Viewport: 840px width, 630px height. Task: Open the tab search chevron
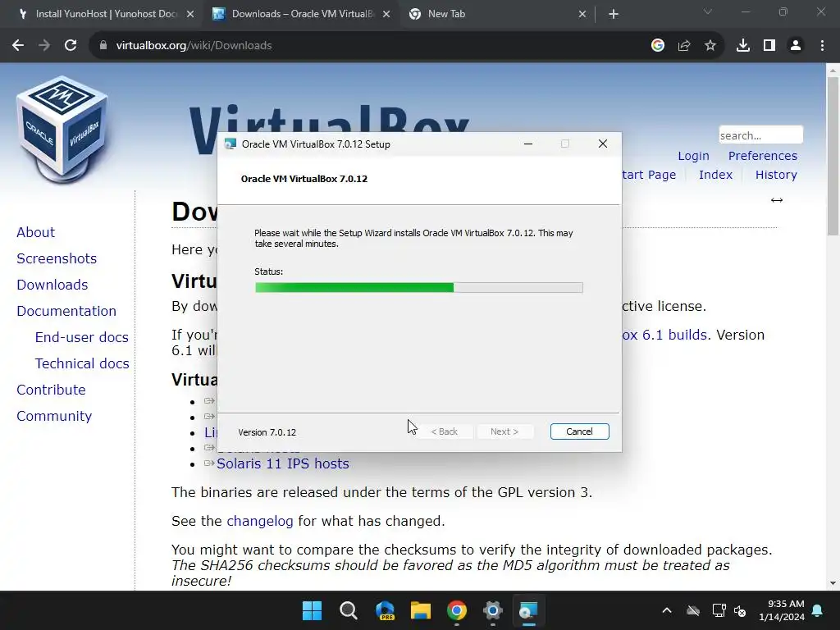click(x=708, y=11)
